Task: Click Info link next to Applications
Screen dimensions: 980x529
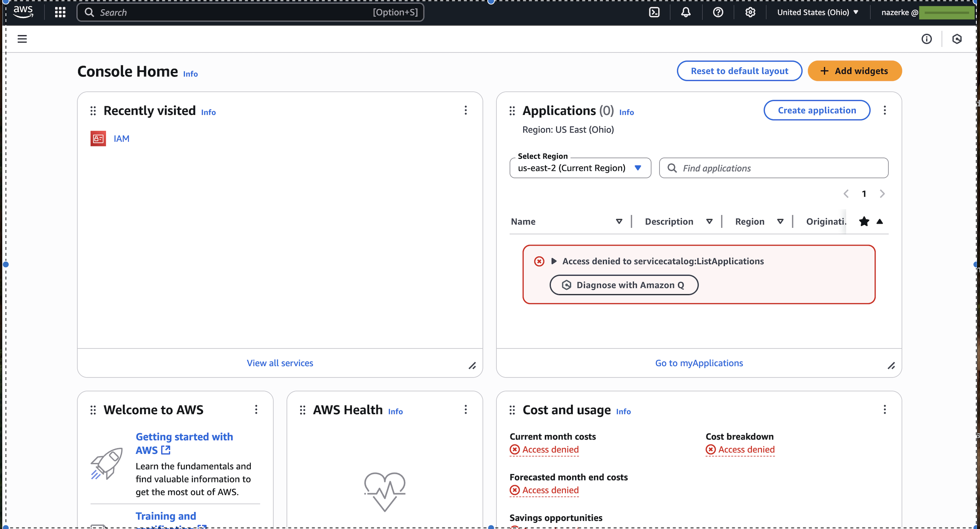Action: pos(626,113)
